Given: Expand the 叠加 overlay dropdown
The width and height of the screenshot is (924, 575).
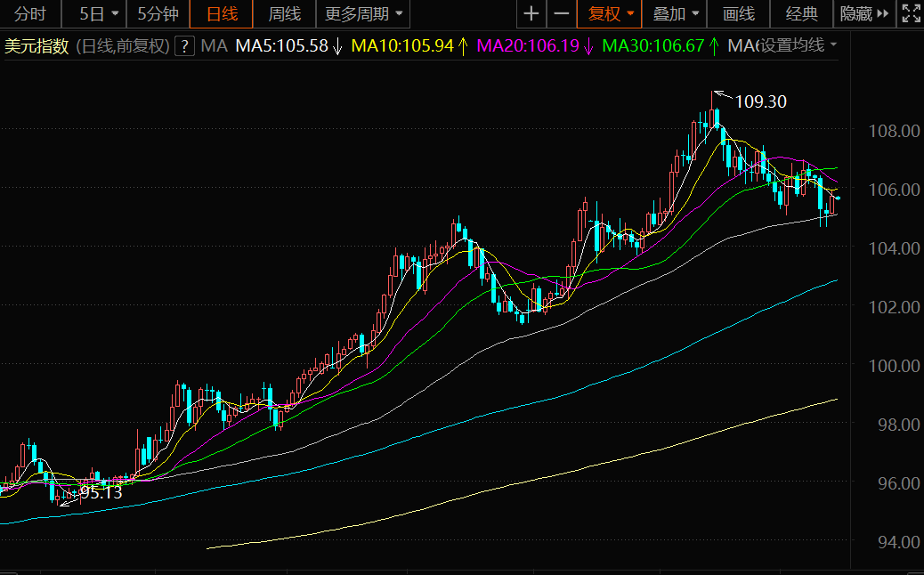Looking at the screenshot, I should click(x=675, y=13).
